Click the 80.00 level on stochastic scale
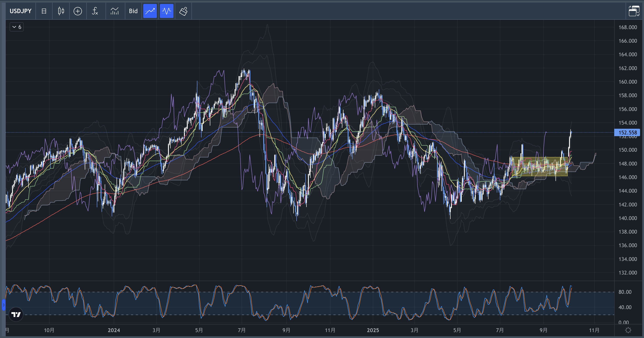 pos(625,292)
